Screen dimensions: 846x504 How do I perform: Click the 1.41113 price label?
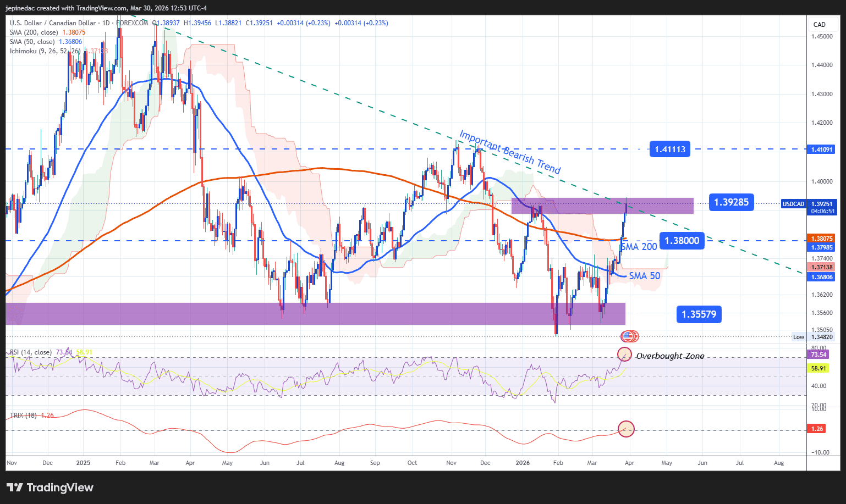point(669,149)
